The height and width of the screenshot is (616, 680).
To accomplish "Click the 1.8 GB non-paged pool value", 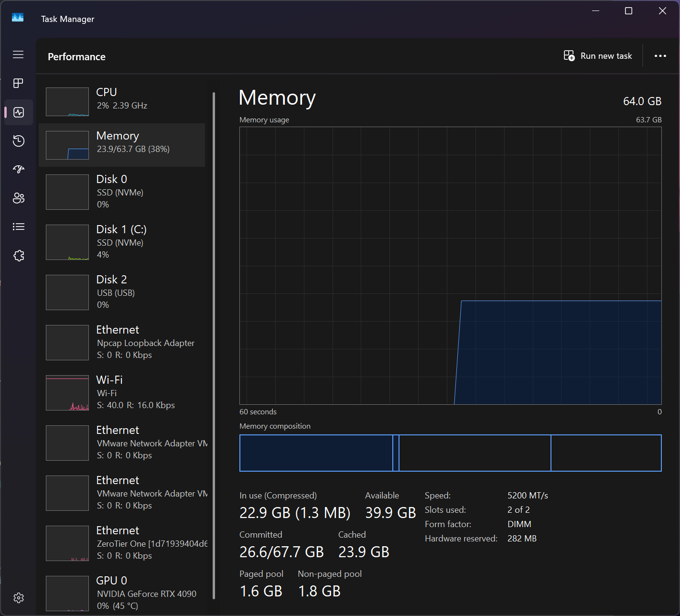I will pyautogui.click(x=319, y=591).
